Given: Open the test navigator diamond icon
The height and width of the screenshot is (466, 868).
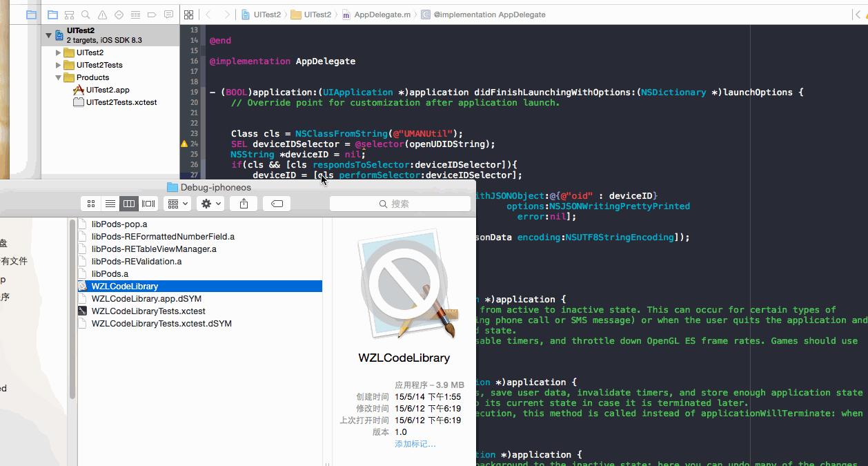Looking at the screenshot, I should click(118, 13).
